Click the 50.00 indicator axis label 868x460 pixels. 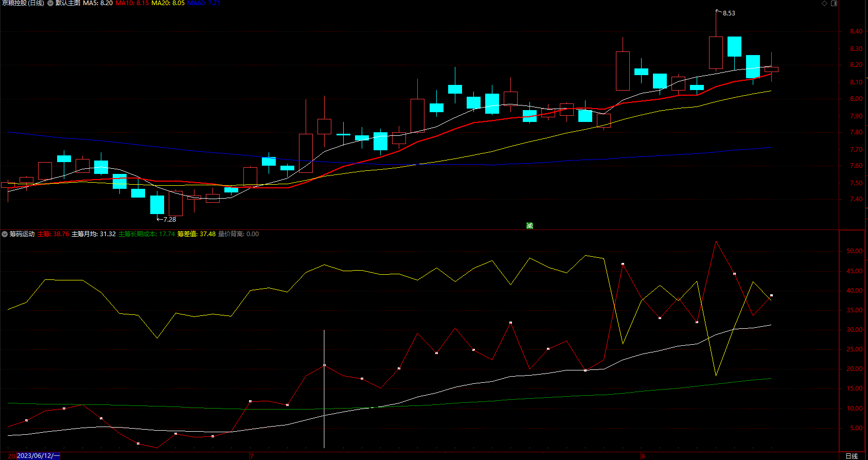[855, 251]
